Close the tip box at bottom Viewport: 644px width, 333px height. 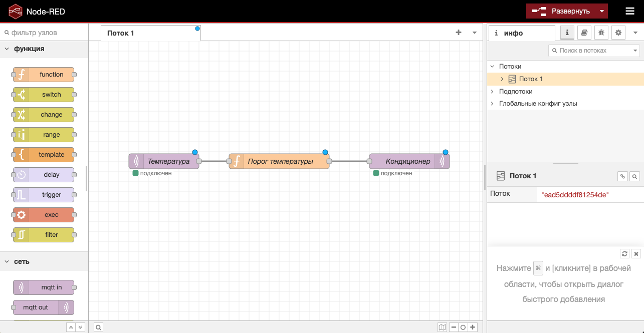(x=636, y=253)
